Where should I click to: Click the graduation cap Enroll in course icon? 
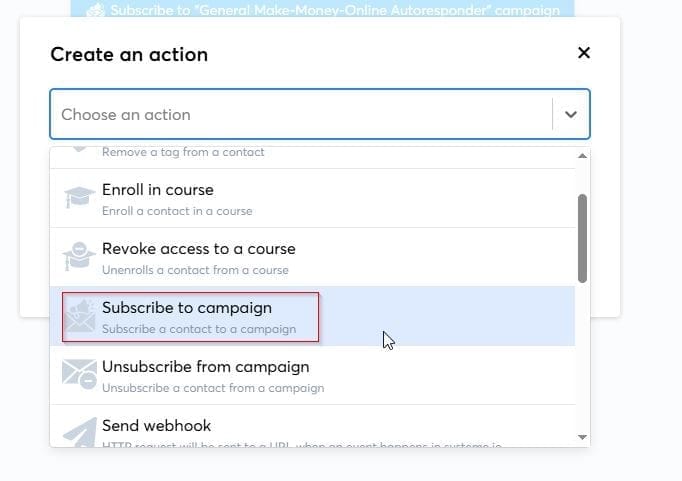click(79, 198)
